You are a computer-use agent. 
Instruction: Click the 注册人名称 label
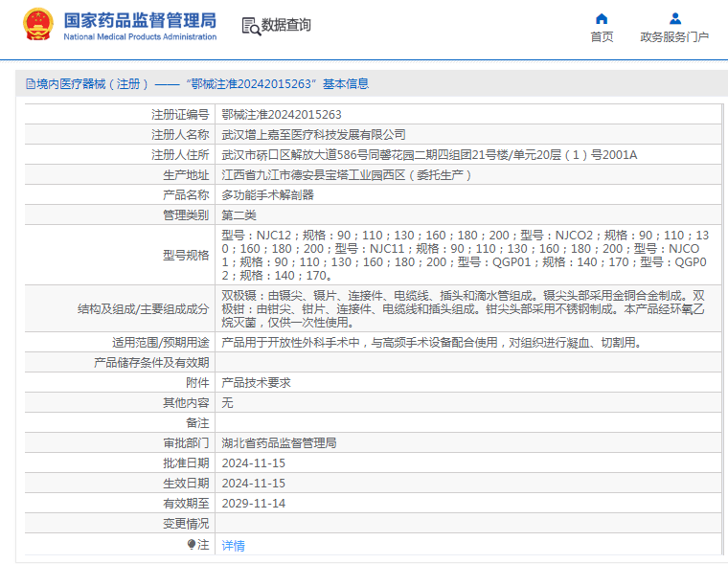(180, 135)
